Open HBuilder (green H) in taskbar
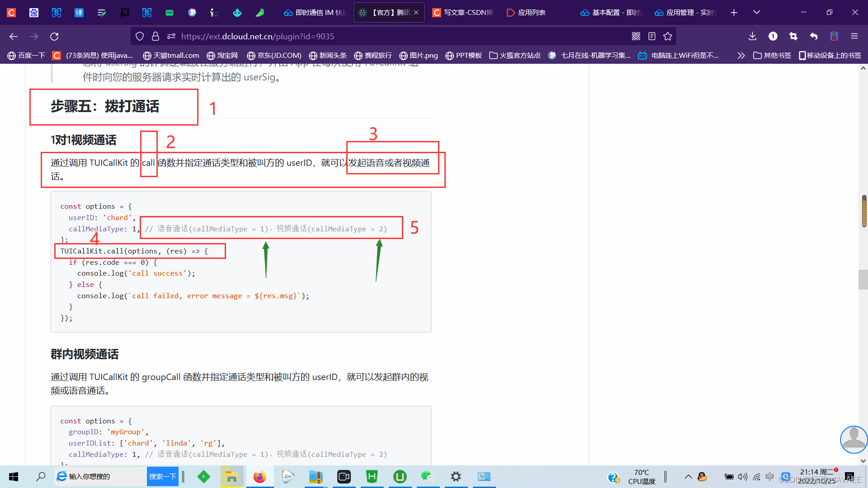 pos(372,477)
